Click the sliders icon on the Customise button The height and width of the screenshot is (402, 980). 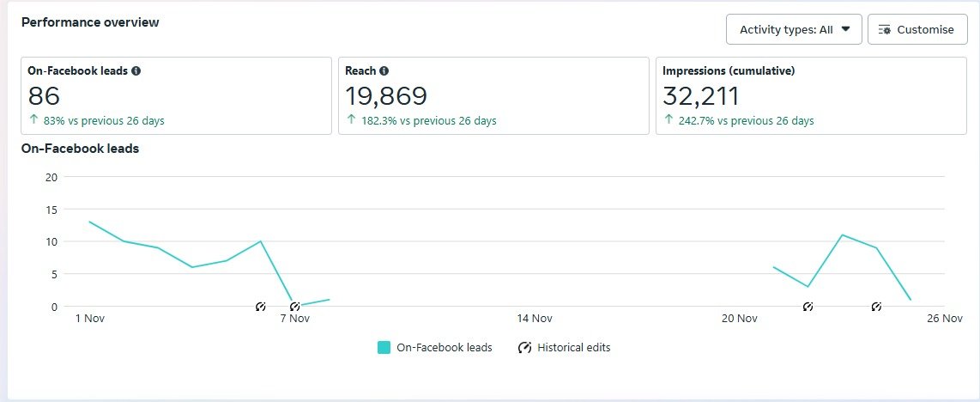885,29
